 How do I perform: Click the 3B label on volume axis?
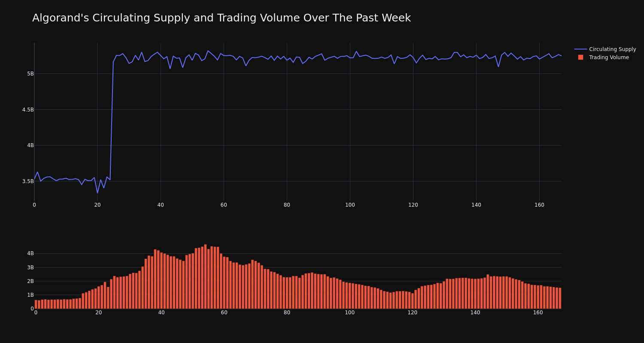30,268
